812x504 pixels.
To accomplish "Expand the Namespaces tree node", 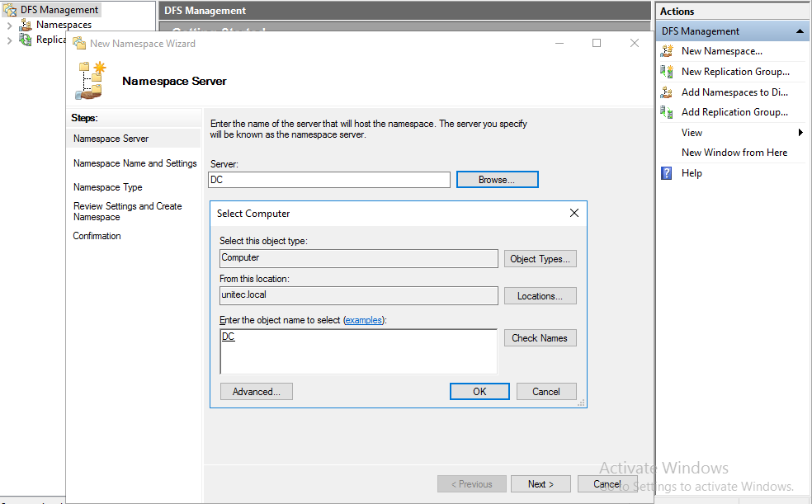I will [10, 25].
